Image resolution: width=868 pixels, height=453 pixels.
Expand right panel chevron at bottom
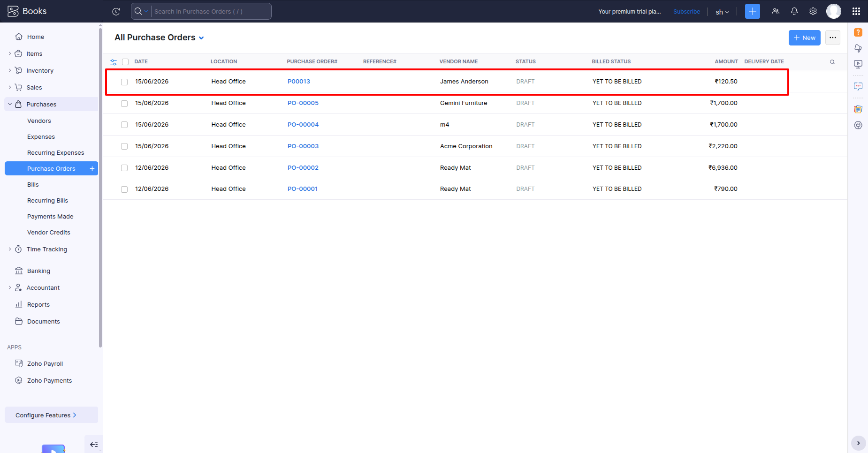[859, 443]
